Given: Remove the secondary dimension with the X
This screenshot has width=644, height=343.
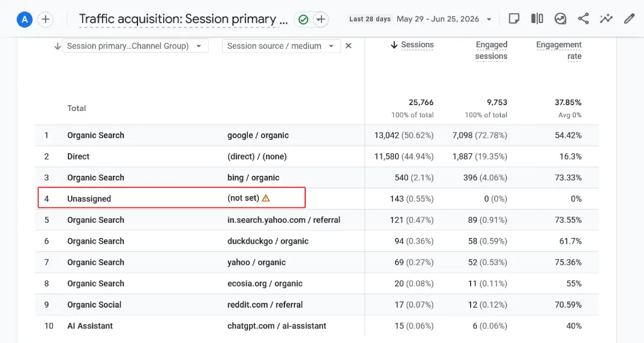Looking at the screenshot, I should 348,46.
